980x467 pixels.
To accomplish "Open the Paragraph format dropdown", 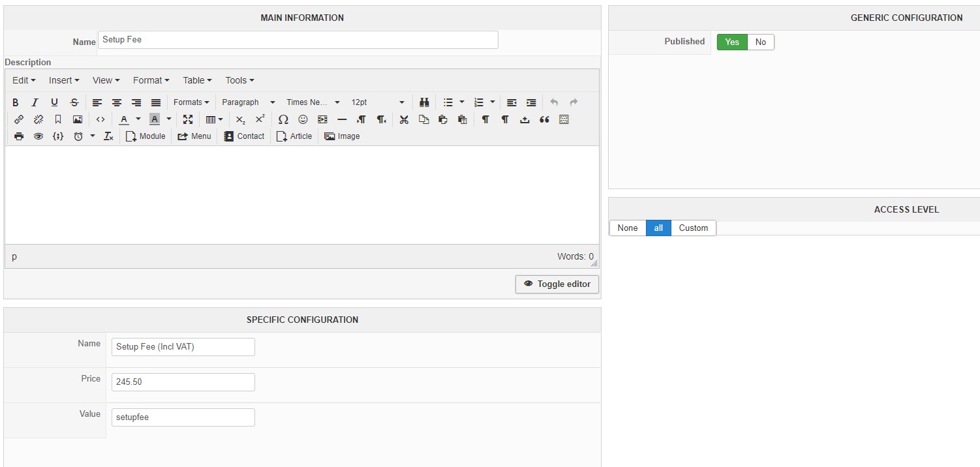I will 248,102.
